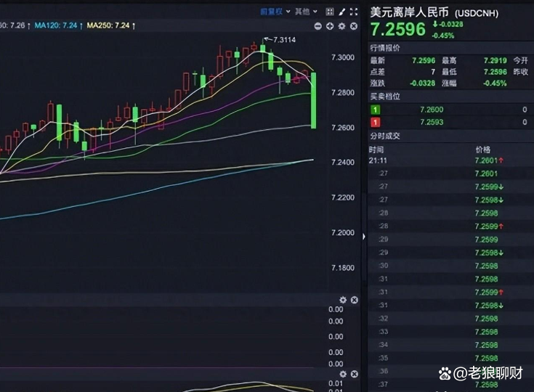This screenshot has height=392, width=534.
Task: Collapse the right quote panel splitter arrow
Action: pyautogui.click(x=364, y=236)
